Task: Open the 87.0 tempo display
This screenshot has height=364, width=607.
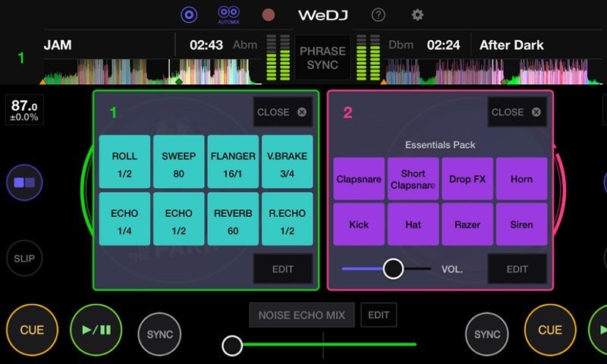Action: (x=24, y=111)
